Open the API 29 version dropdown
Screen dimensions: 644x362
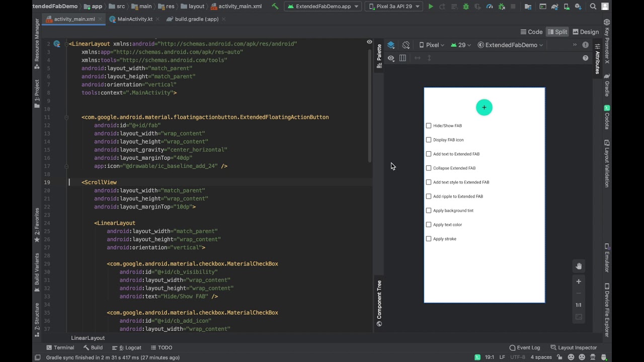(460, 45)
